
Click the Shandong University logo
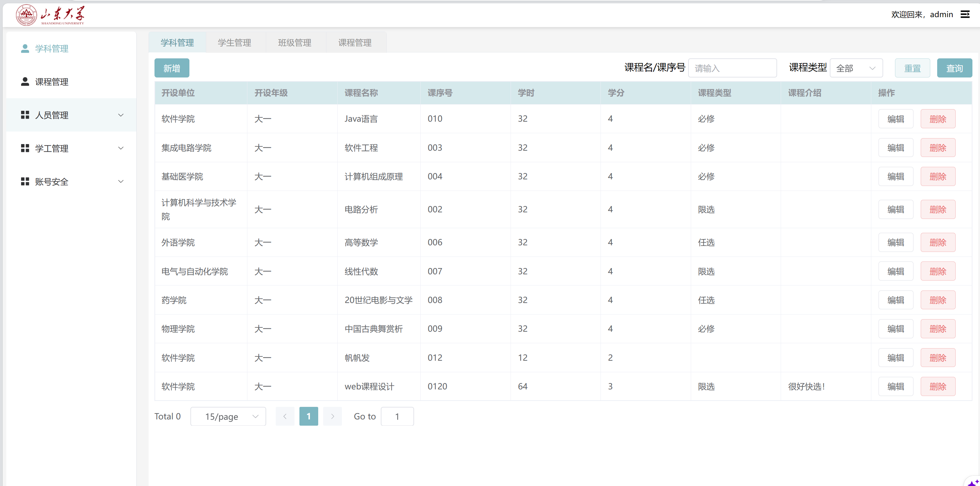point(50,15)
